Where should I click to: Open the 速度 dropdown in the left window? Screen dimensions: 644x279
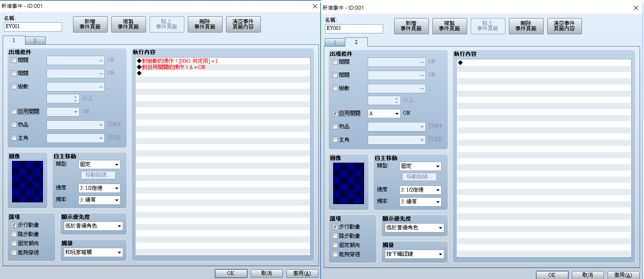99,188
